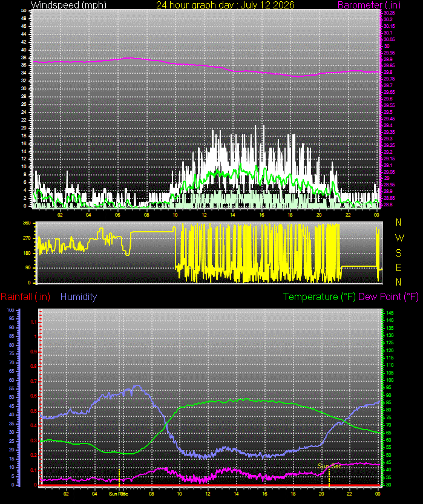Click the '100' humidity axis value

[11, 310]
